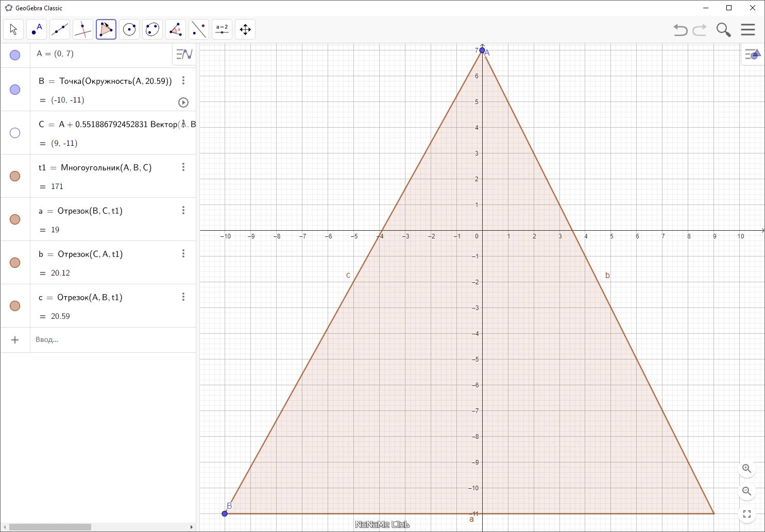The image size is (765, 532).
Task: Click segment label b on the triangle
Action: (607, 276)
